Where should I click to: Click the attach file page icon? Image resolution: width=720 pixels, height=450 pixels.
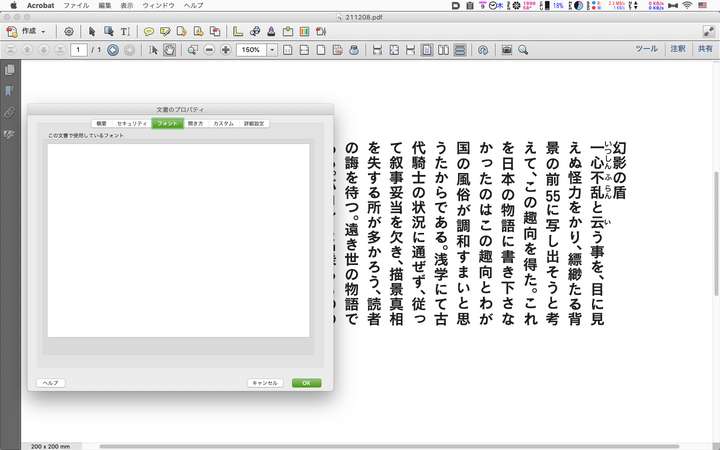click(x=181, y=32)
